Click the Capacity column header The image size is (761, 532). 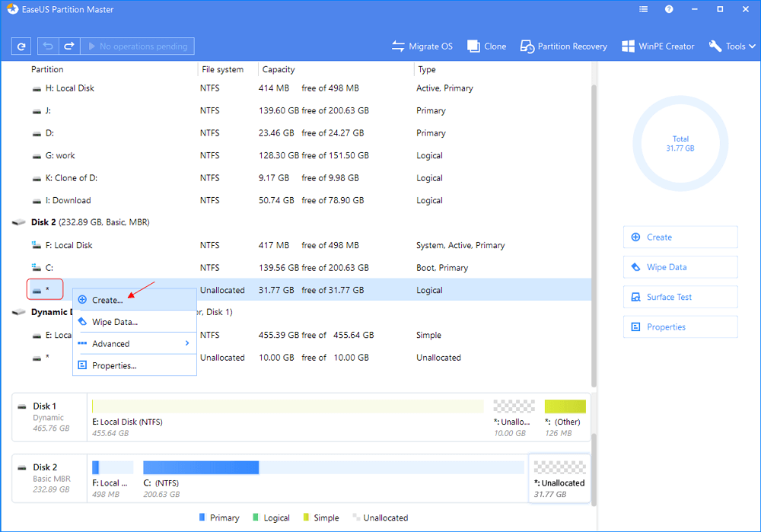point(278,69)
